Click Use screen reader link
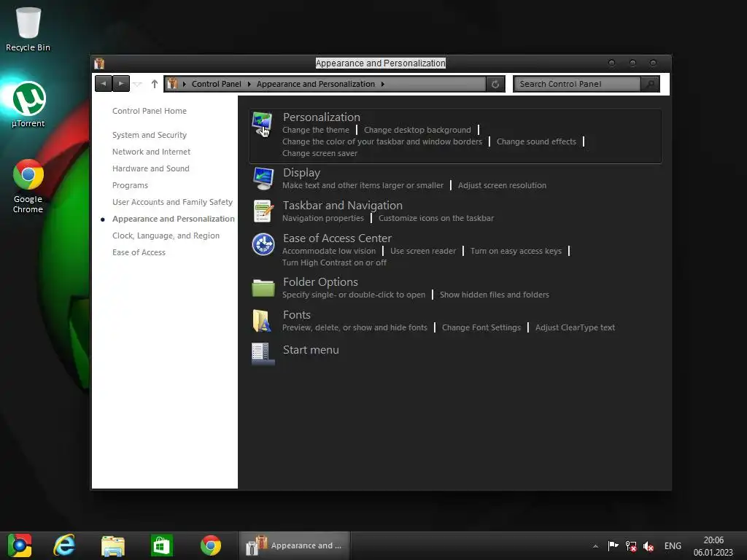The width and height of the screenshot is (747, 560). pos(423,251)
